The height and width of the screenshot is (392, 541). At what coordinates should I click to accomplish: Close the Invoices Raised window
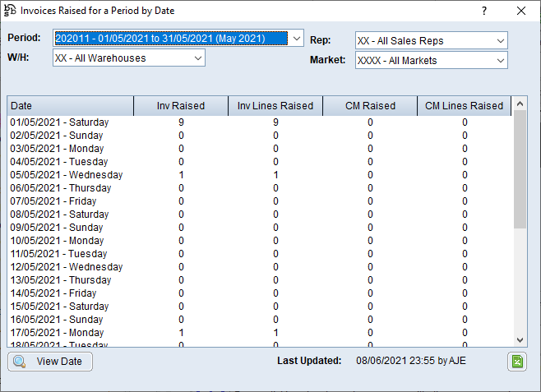click(520, 11)
